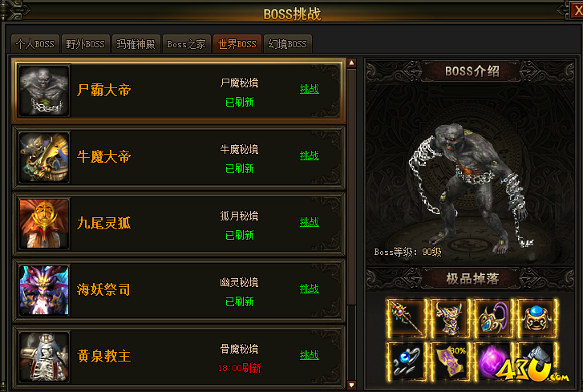
Task: Click the golden armor drop icon
Action: pyautogui.click(x=450, y=318)
